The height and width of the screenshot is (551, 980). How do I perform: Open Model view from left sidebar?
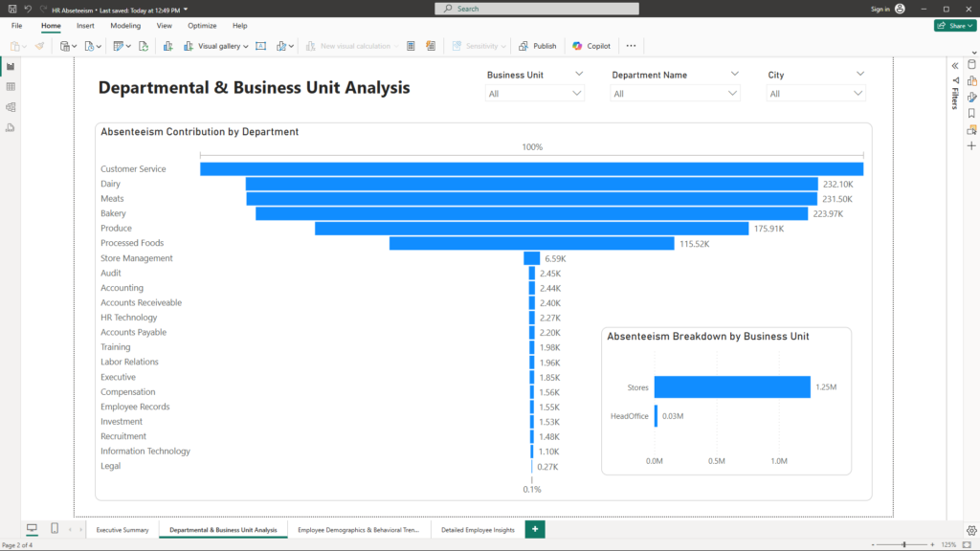11,107
